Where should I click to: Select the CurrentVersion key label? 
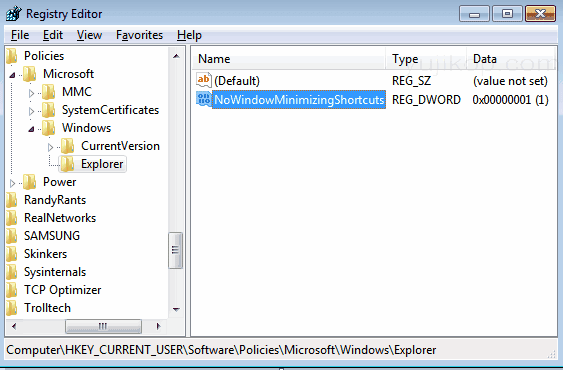pyautogui.click(x=120, y=146)
